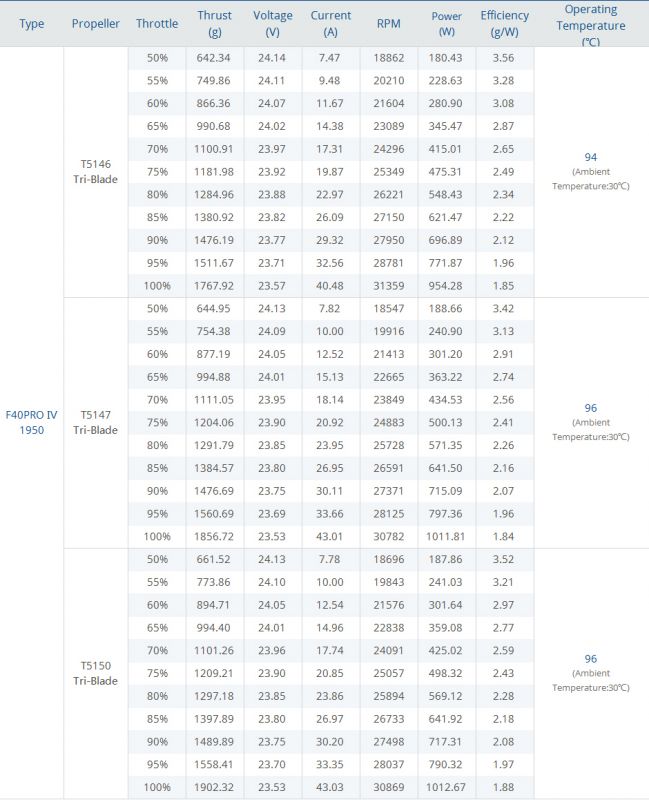Click the T5147 Tri-Blade propeller cell
Screen dimensions: 649x800
tap(96, 421)
